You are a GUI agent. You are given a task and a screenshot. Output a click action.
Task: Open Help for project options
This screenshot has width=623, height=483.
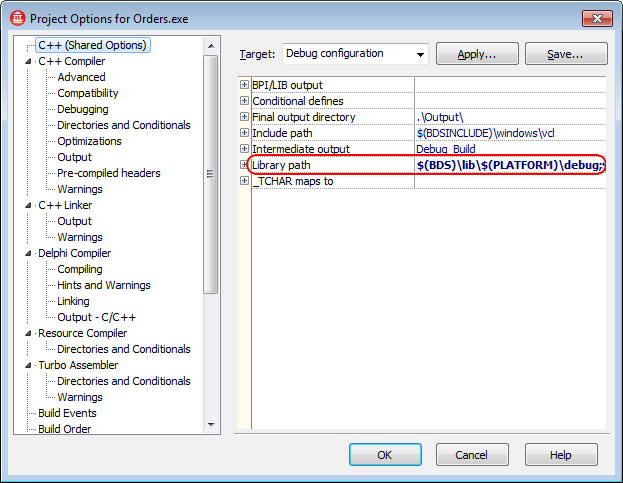point(561,454)
